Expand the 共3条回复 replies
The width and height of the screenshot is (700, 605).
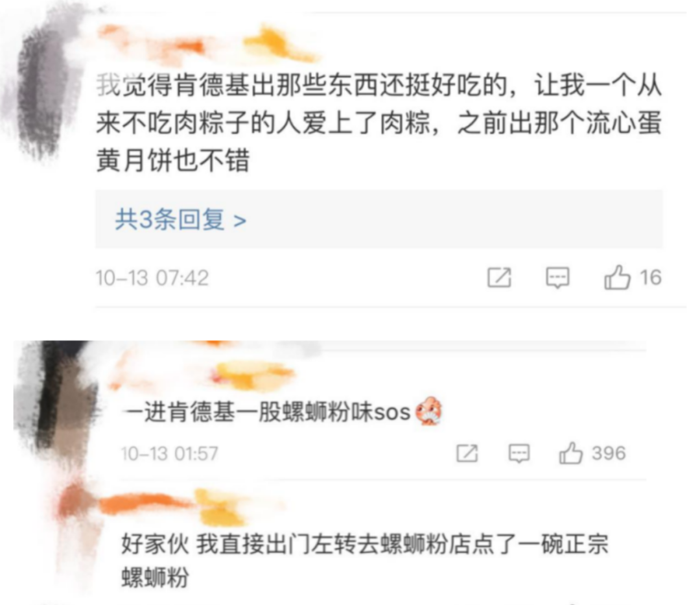(180, 219)
